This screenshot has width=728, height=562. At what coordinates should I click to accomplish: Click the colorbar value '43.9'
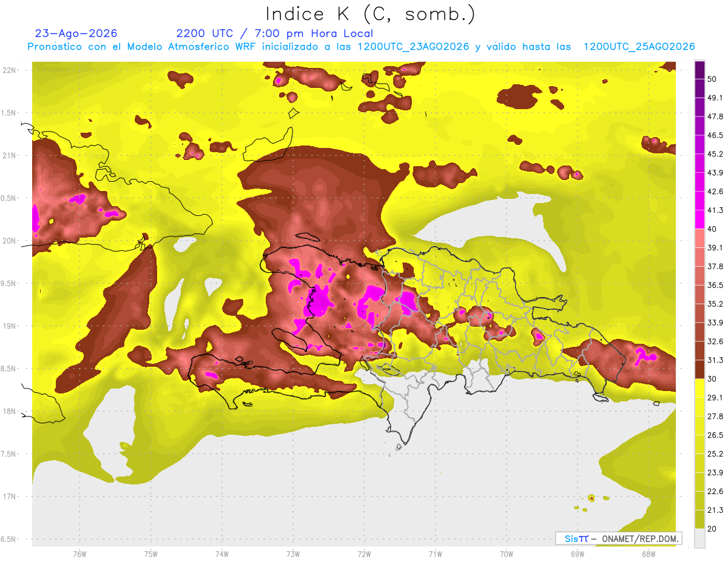(715, 173)
